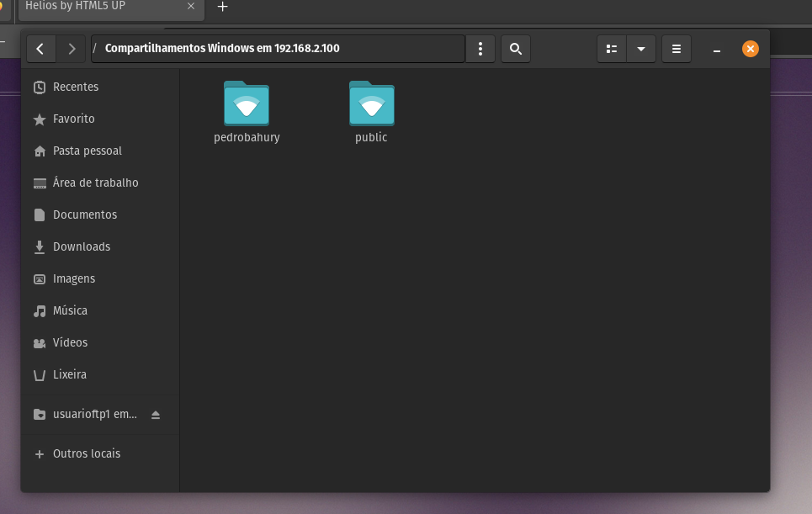Screen dimensions: 812x514
Task: Open Pasta pessoal via the home icon
Action: click(39, 151)
